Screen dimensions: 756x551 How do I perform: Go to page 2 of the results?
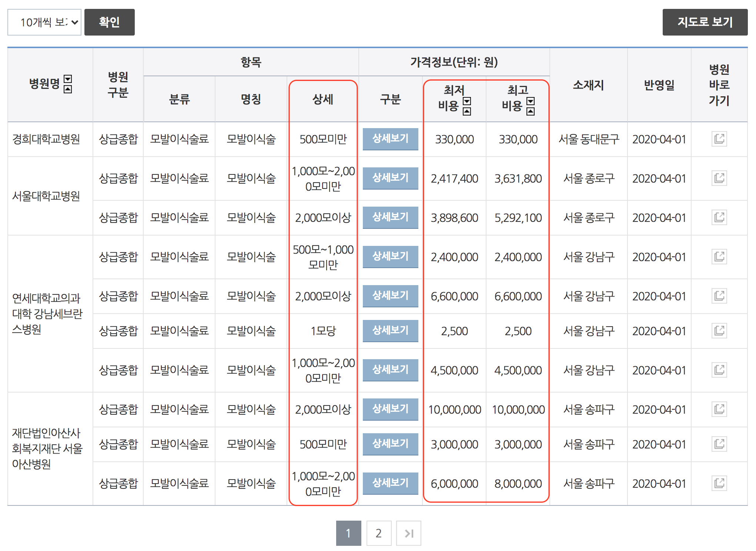[378, 533]
